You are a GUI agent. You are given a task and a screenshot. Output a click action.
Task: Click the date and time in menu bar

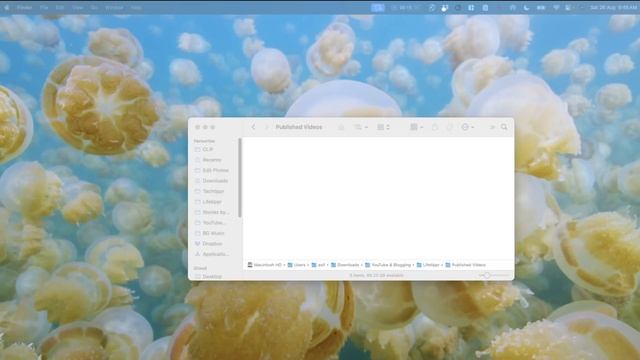coord(613,7)
